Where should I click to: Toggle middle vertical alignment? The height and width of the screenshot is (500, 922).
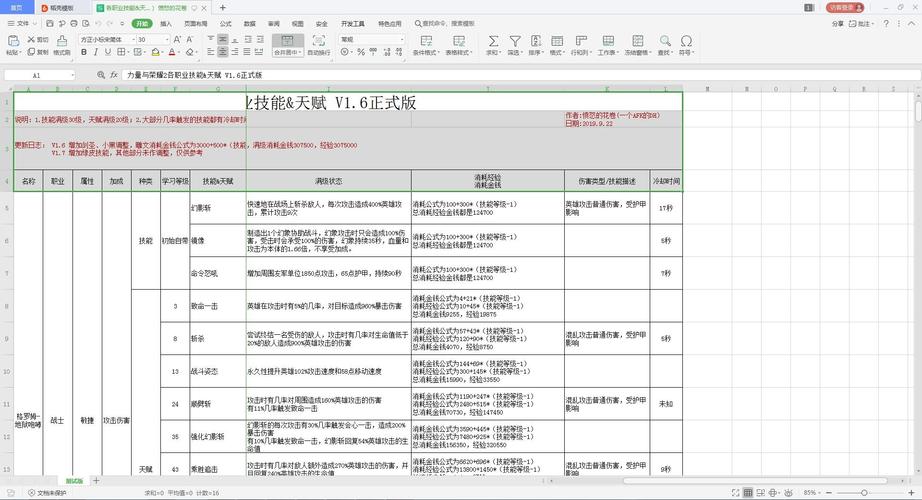coord(223,39)
